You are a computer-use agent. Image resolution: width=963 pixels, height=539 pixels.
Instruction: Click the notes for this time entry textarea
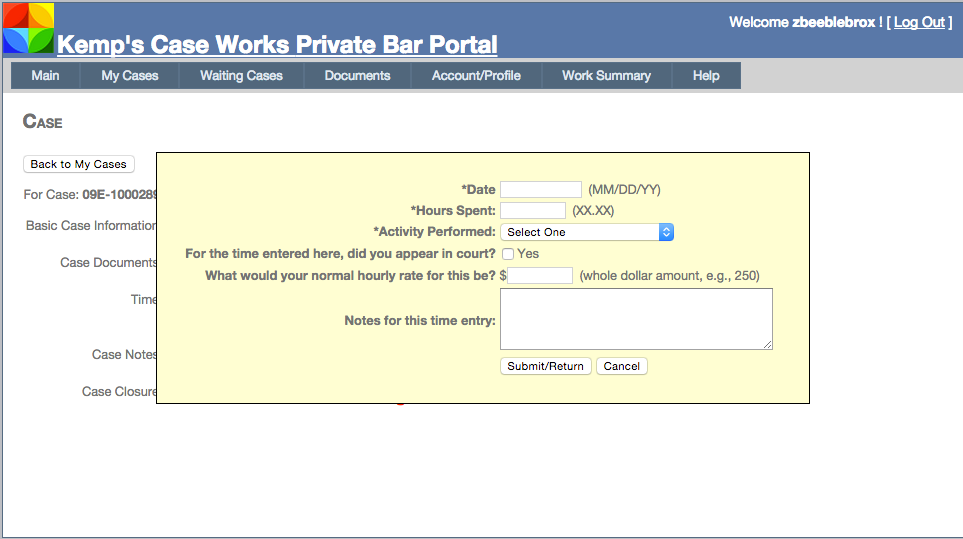(x=636, y=319)
